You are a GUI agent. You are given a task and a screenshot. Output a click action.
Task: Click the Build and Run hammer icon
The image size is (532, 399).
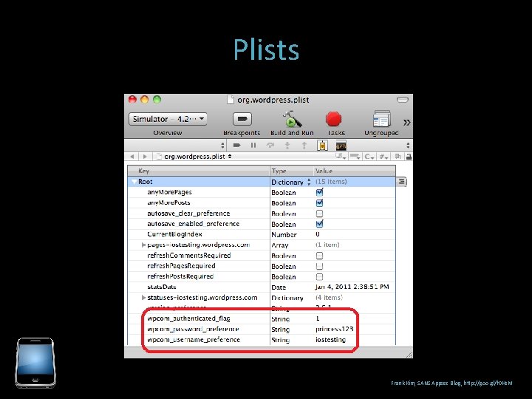tap(292, 119)
